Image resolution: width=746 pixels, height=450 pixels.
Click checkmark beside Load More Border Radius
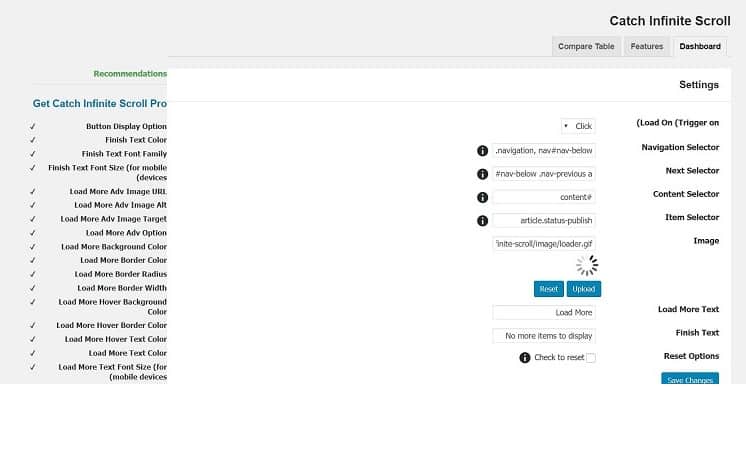pos(32,274)
